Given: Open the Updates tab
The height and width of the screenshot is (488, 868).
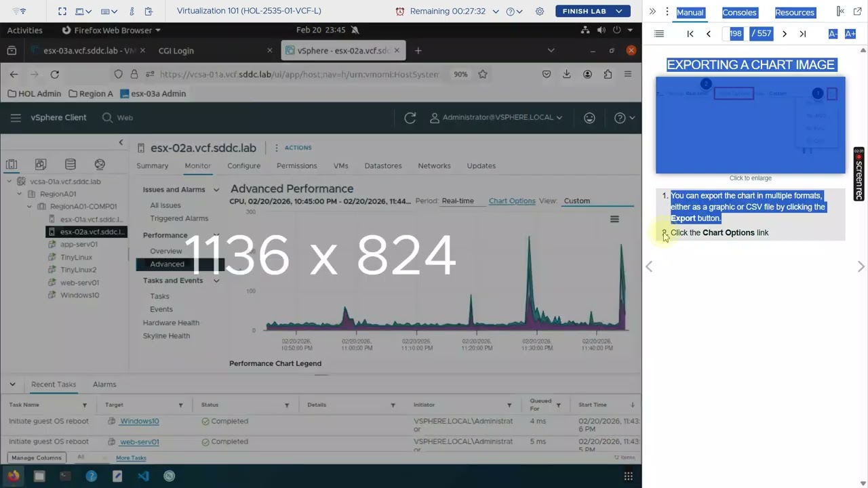Looking at the screenshot, I should pyautogui.click(x=481, y=166).
